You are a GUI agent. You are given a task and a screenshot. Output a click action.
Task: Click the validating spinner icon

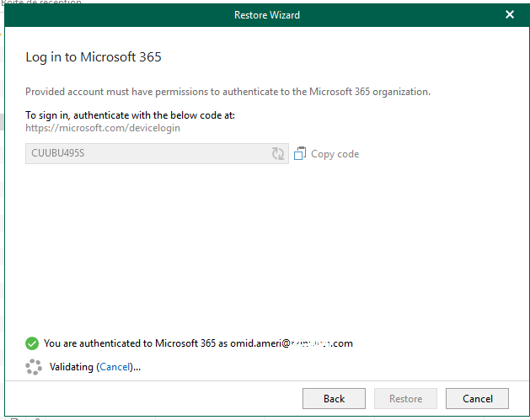pyautogui.click(x=34, y=367)
